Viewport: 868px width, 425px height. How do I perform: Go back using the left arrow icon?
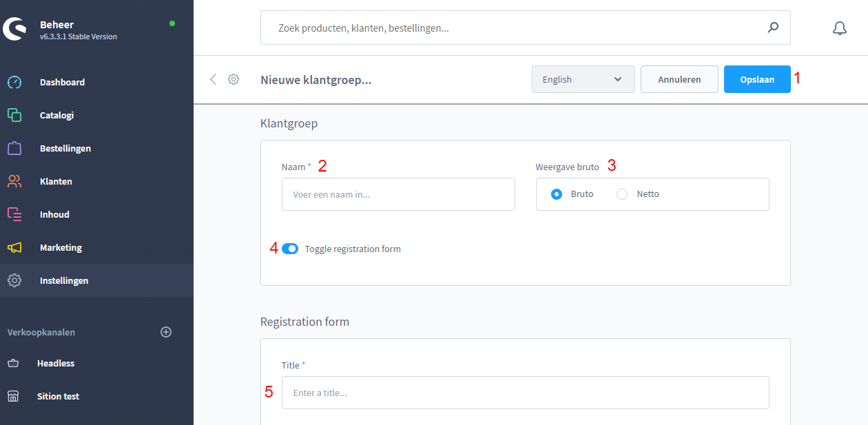click(213, 79)
